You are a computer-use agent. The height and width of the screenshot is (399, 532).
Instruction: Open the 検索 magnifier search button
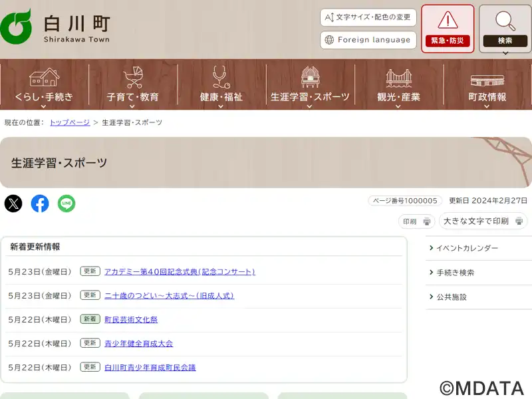(505, 29)
